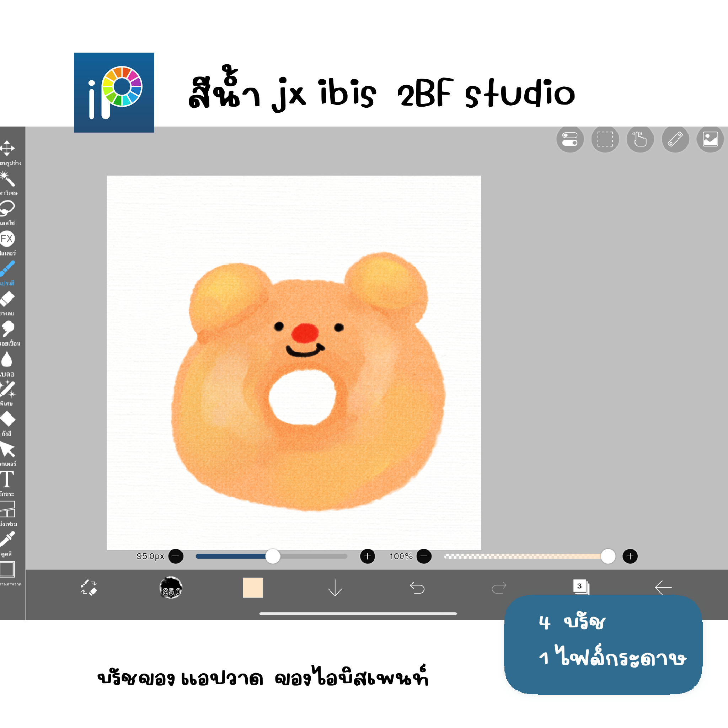This screenshot has width=728, height=728.
Task: Select the Magic Wand tool
Action: tap(7, 178)
